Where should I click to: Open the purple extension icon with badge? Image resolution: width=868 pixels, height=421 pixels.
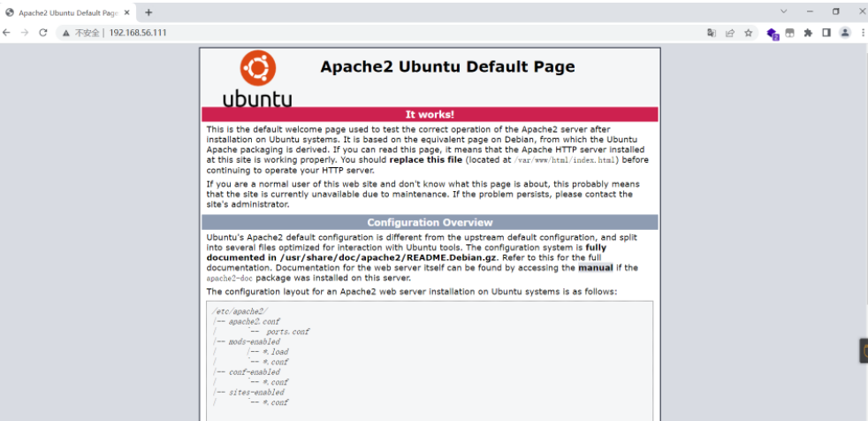773,34
